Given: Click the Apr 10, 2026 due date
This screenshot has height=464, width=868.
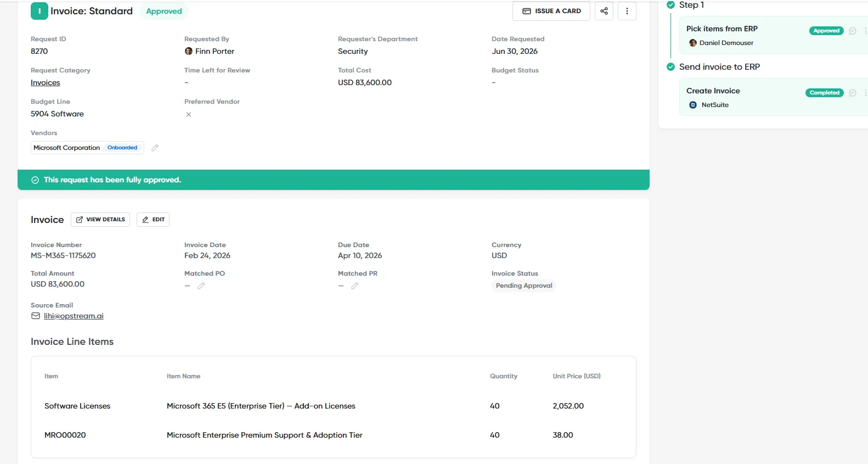Looking at the screenshot, I should [360, 255].
